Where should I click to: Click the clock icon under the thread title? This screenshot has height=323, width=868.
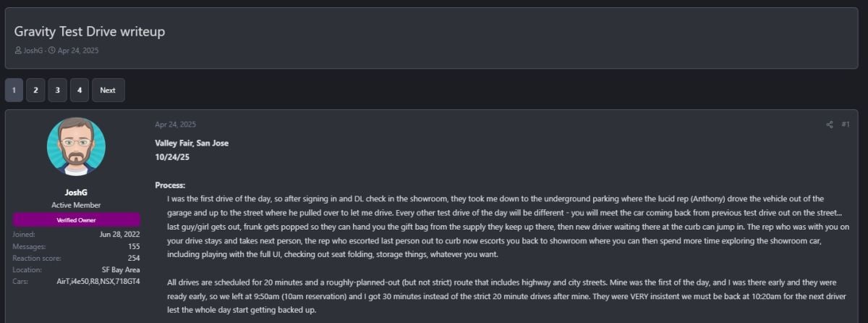52,51
